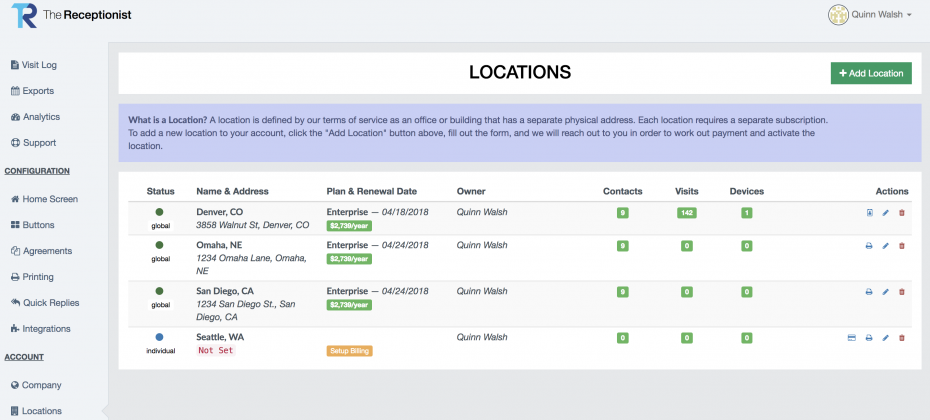Viewport: 930px width, 420px height.
Task: Edit the Omaha, NE location
Action: click(886, 246)
